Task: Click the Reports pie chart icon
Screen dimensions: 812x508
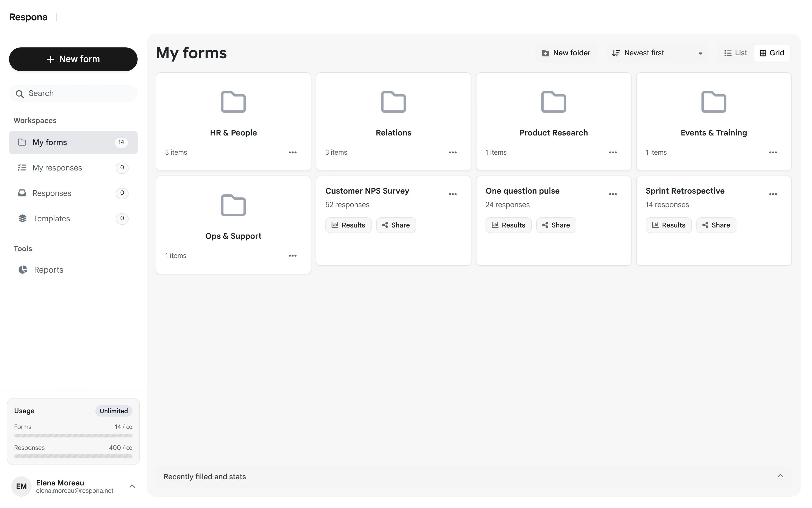Action: pyautogui.click(x=23, y=270)
